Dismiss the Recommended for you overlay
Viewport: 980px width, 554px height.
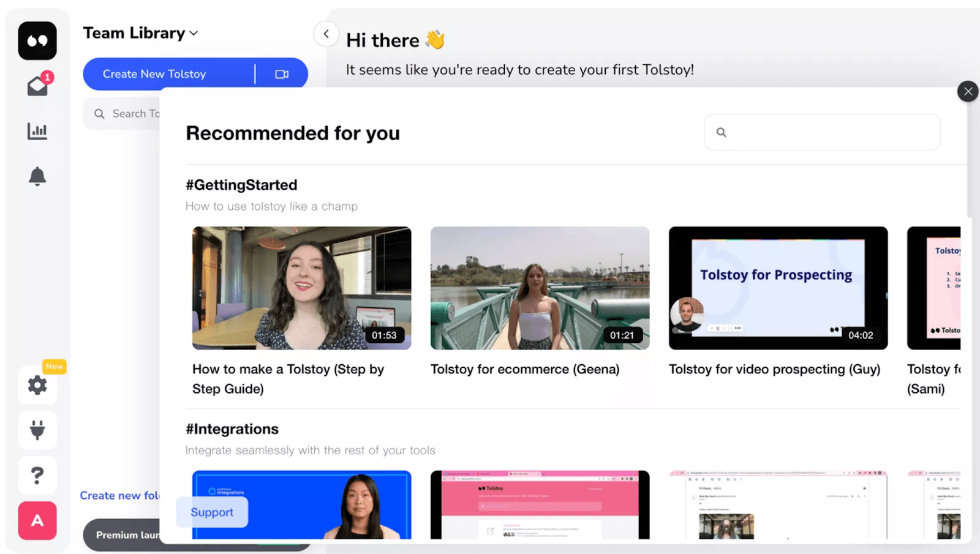tap(967, 91)
